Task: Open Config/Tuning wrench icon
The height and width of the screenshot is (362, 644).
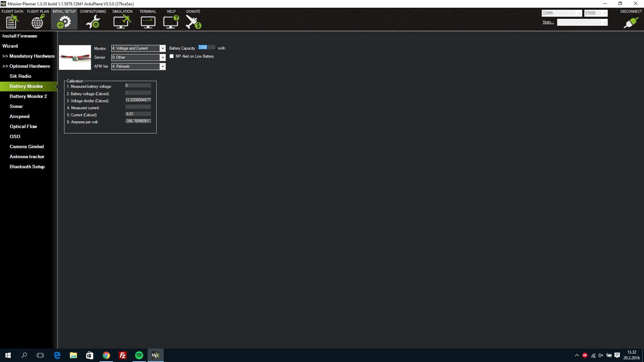Action: tap(93, 22)
